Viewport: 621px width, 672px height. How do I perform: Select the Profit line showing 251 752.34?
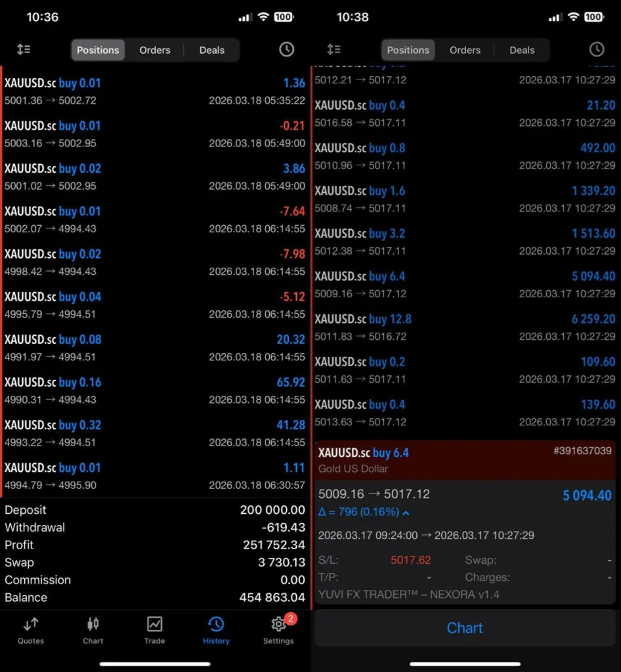pyautogui.click(x=155, y=545)
